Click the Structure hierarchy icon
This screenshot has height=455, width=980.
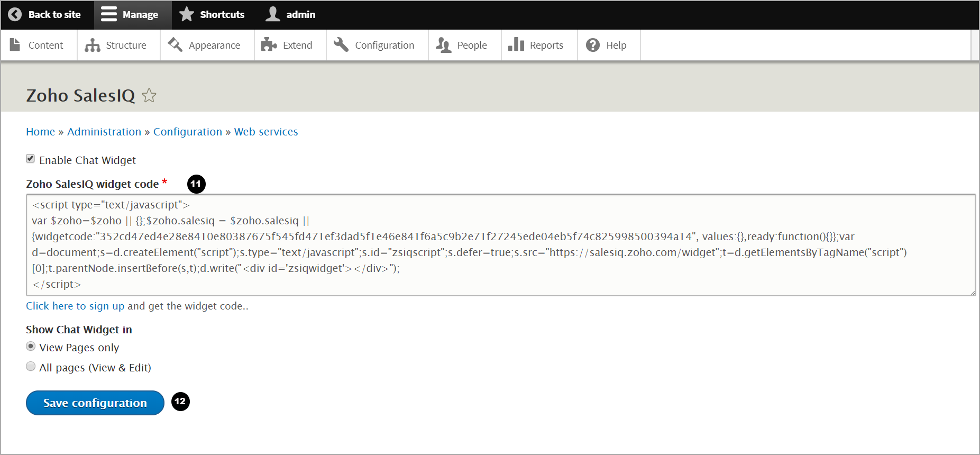click(x=93, y=46)
